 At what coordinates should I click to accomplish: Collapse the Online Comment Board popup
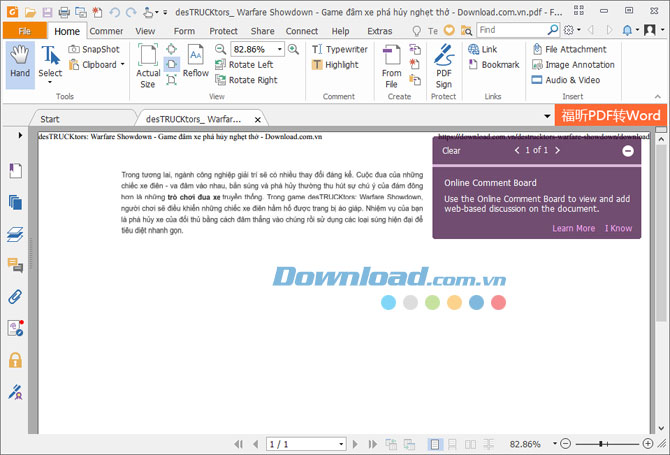(x=628, y=151)
